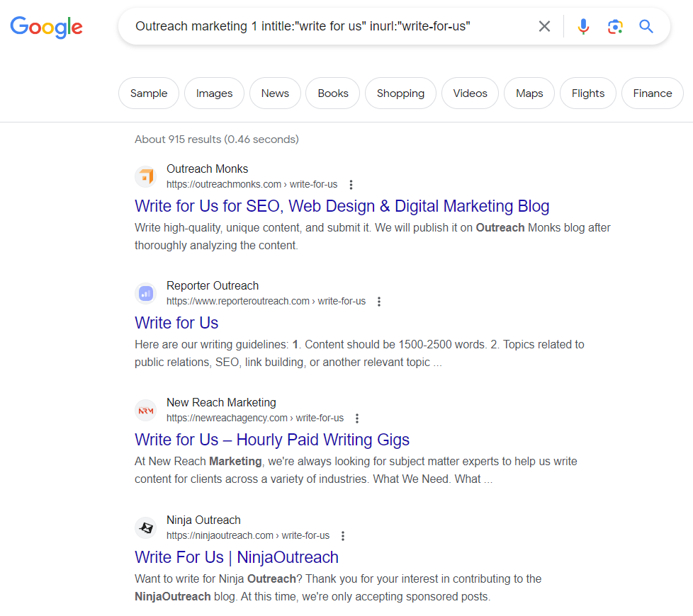Open Google Lens image search
The width and height of the screenshot is (693, 616).
pos(614,26)
